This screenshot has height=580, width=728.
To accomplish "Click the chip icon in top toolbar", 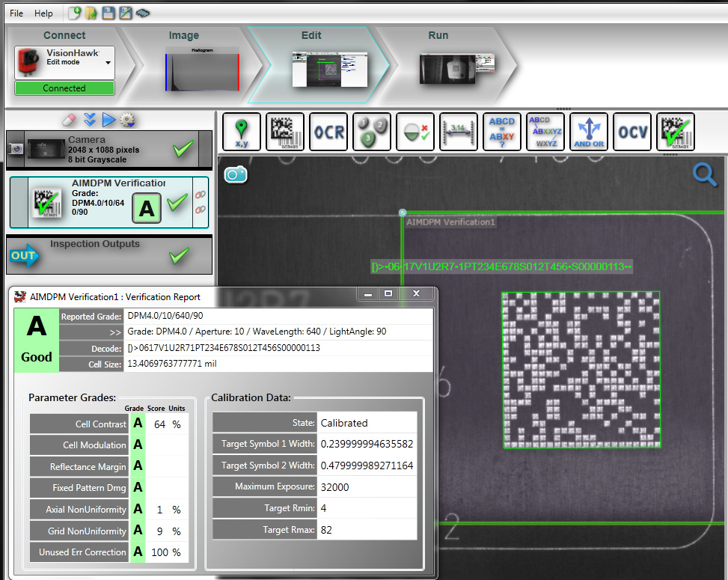I will click(x=143, y=13).
